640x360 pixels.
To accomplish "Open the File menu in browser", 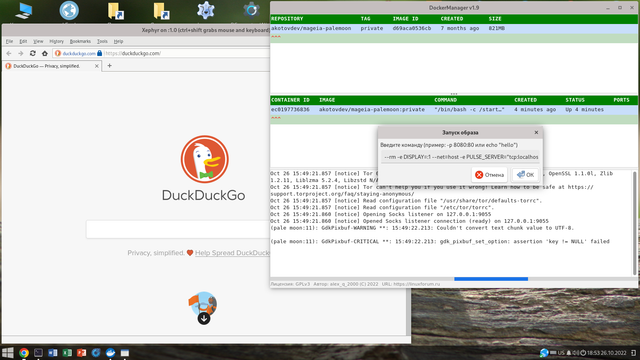I will [9, 41].
